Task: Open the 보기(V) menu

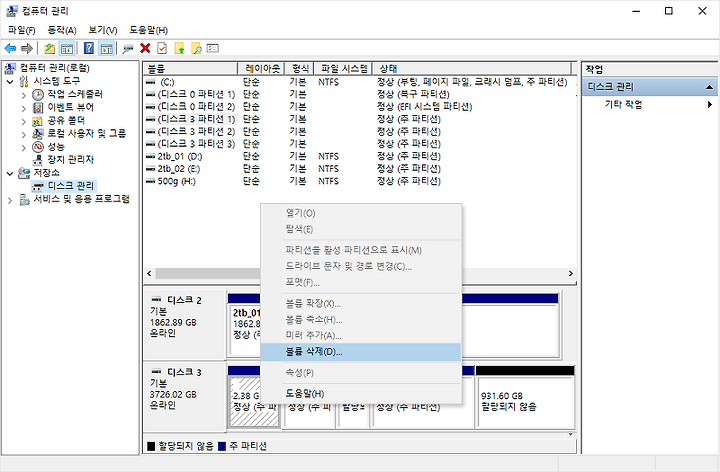Action: coord(102,30)
